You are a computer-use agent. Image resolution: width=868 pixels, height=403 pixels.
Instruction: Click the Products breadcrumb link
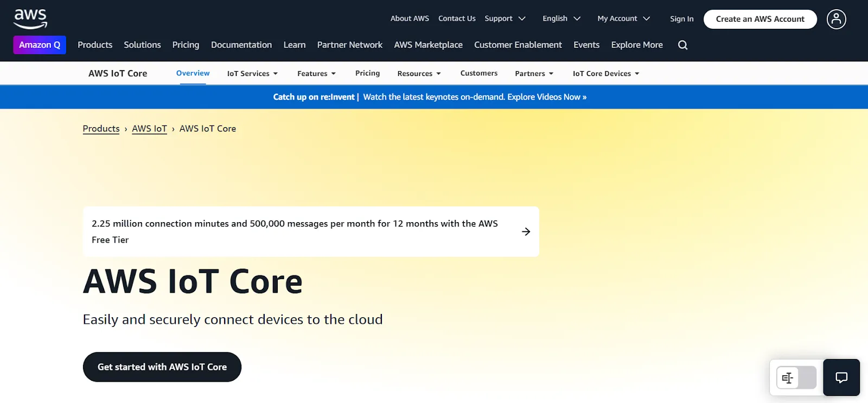[101, 129]
